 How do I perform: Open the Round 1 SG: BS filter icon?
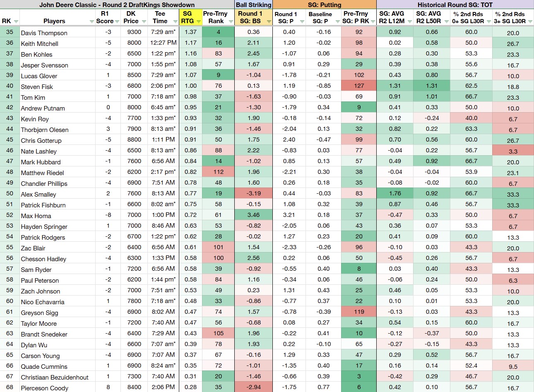click(x=269, y=21)
